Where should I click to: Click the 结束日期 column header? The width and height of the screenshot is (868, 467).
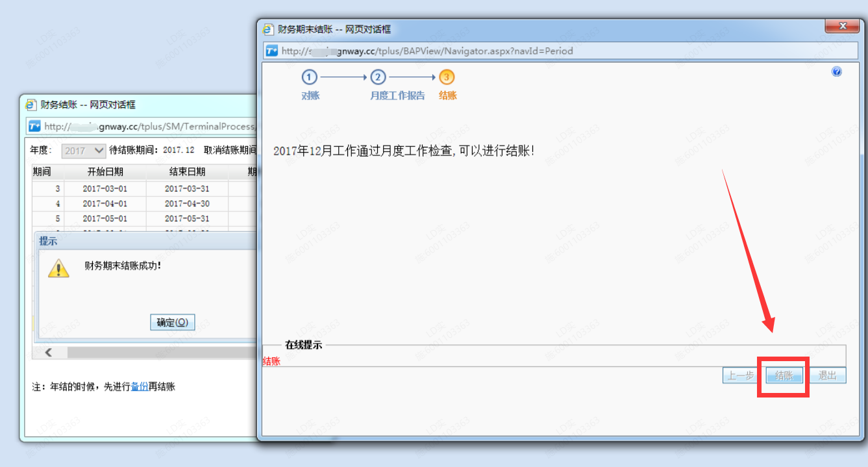[187, 172]
